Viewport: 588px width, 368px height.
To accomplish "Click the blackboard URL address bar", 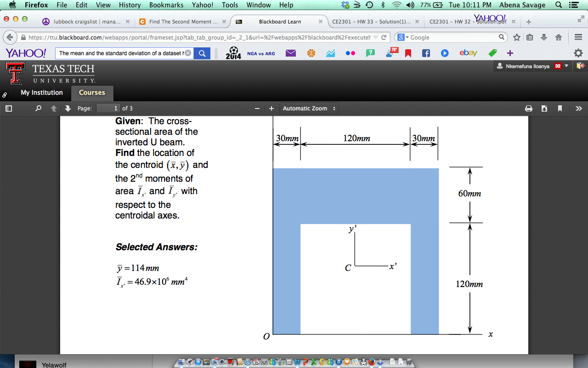I will [199, 37].
